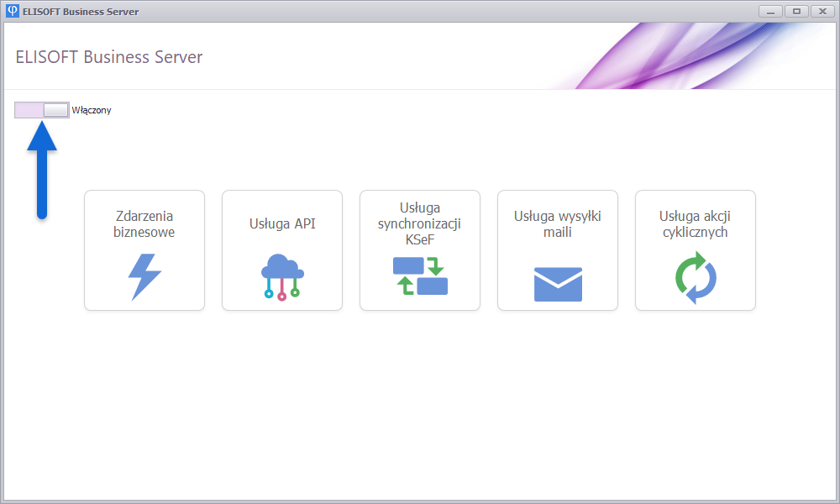Click the window title bar text
The width and height of the screenshot is (840, 504).
point(81,12)
